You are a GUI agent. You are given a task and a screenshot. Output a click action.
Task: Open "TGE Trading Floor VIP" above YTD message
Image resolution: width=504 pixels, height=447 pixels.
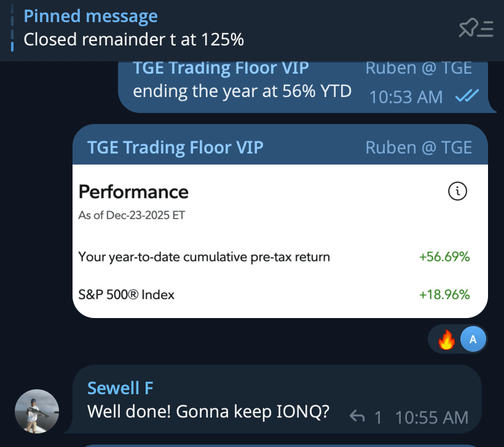point(221,68)
